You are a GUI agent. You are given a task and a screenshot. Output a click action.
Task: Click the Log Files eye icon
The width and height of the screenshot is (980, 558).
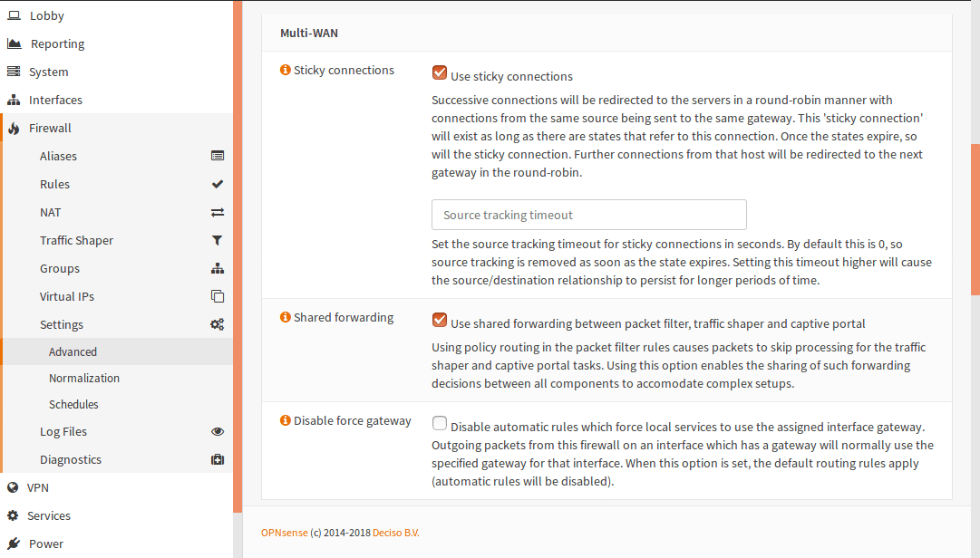[x=218, y=431]
